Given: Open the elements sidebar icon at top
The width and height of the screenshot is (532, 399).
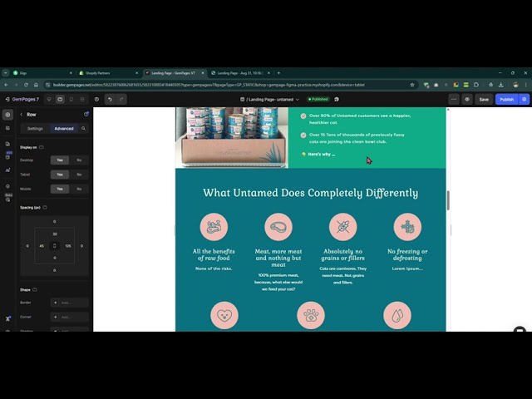Looking at the screenshot, I should coord(7,115).
